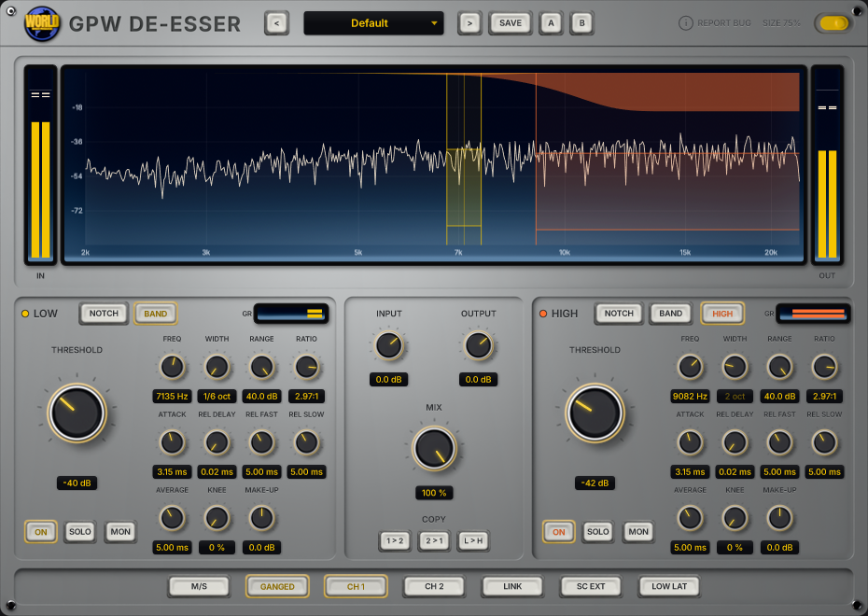Toggle the yellow power switch at top right
This screenshot has height=616, width=868.
click(833, 23)
